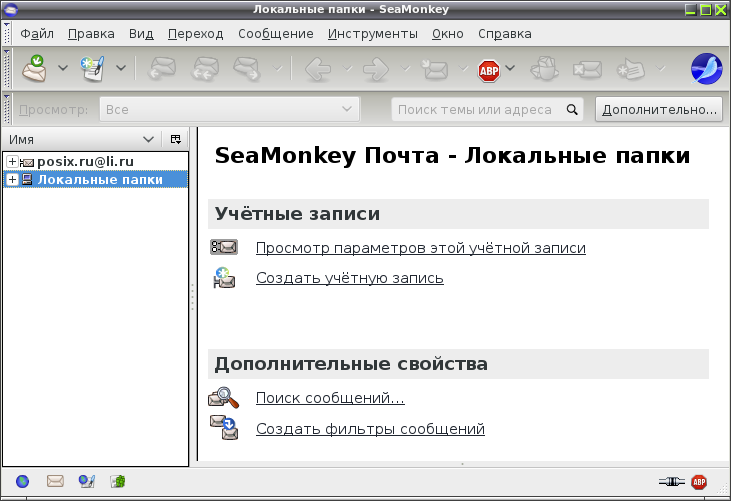The width and height of the screenshot is (731, 501).
Task: Click Создать фильтры сообщений link
Action: [370, 429]
